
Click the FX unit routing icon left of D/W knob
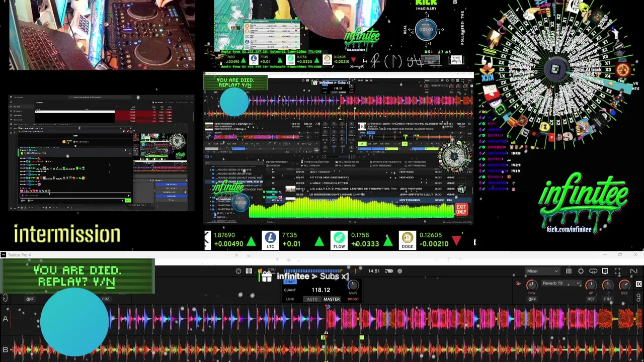click(x=518, y=284)
